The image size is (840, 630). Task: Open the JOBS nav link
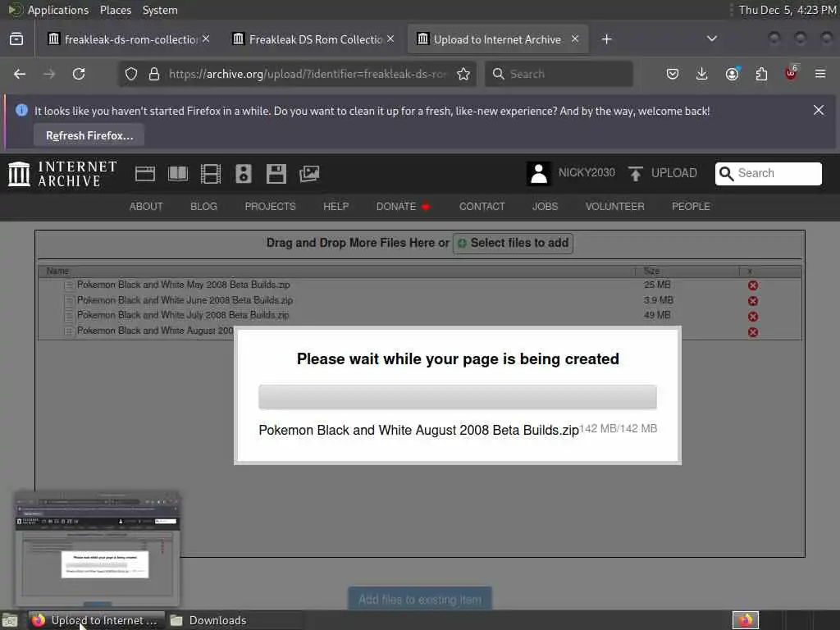click(x=545, y=206)
